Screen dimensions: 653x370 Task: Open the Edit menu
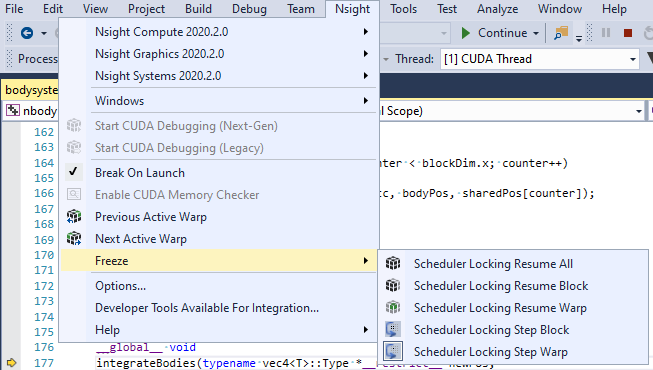pyautogui.click(x=53, y=9)
